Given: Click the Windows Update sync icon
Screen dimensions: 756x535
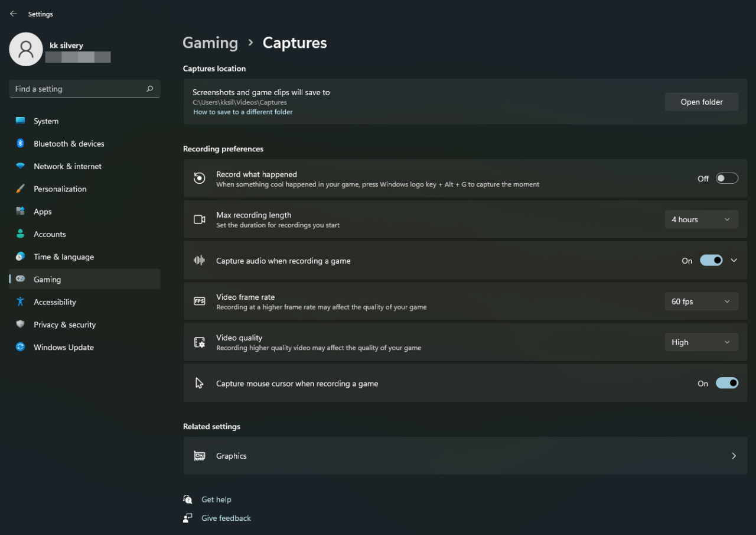Looking at the screenshot, I should (x=20, y=348).
